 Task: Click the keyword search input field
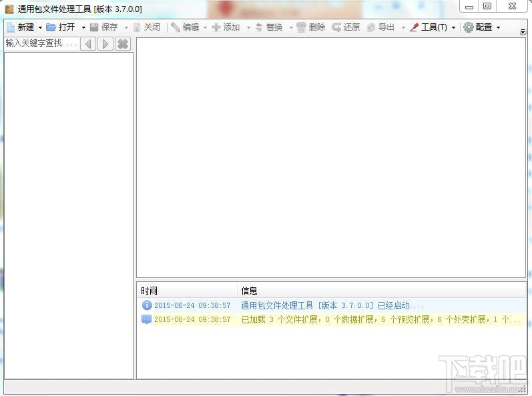pyautogui.click(x=42, y=43)
